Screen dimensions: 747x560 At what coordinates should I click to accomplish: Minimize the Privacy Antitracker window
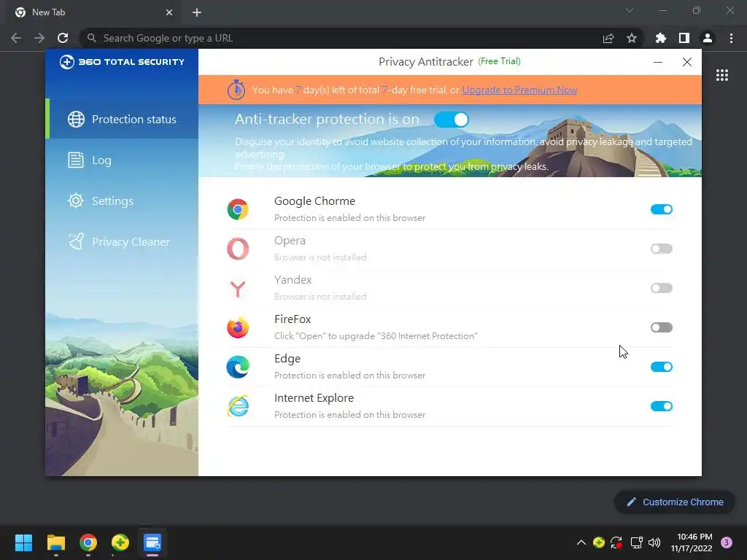[x=658, y=62]
